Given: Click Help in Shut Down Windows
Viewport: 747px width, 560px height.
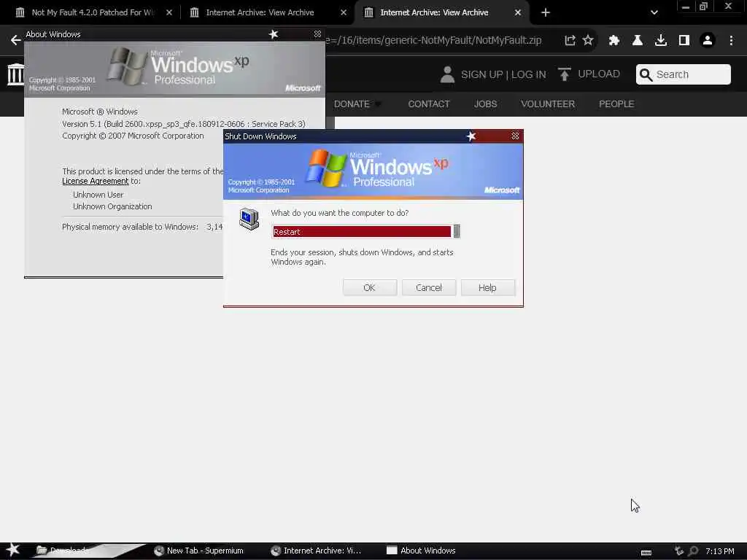Looking at the screenshot, I should tap(487, 287).
